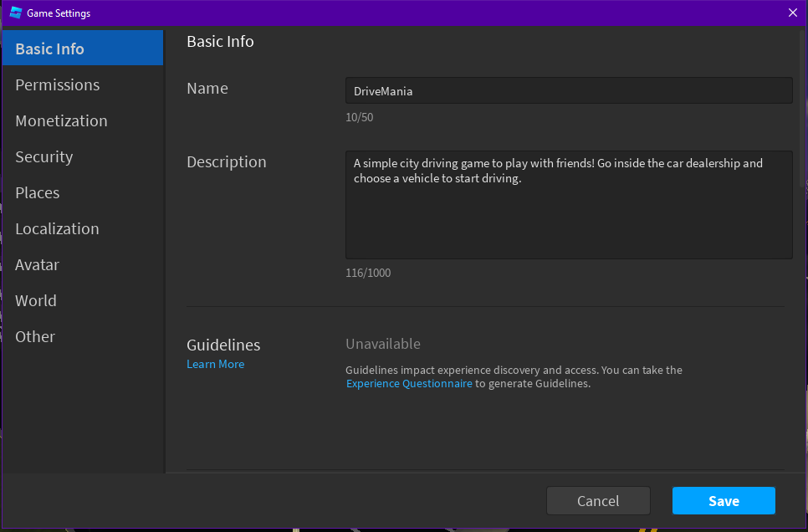Open the Learn More link under Guidelines
The width and height of the screenshot is (808, 532).
[216, 364]
